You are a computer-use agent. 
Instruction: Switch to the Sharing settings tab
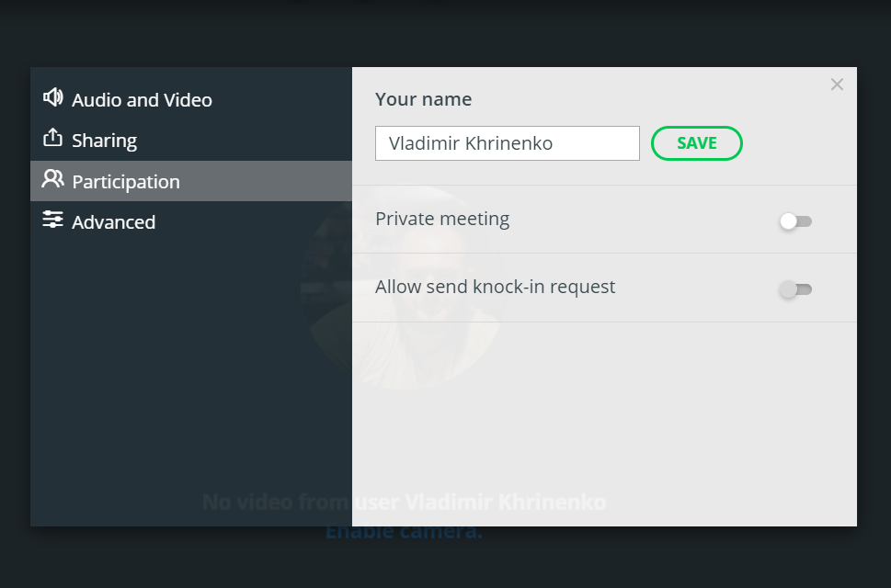click(x=191, y=141)
